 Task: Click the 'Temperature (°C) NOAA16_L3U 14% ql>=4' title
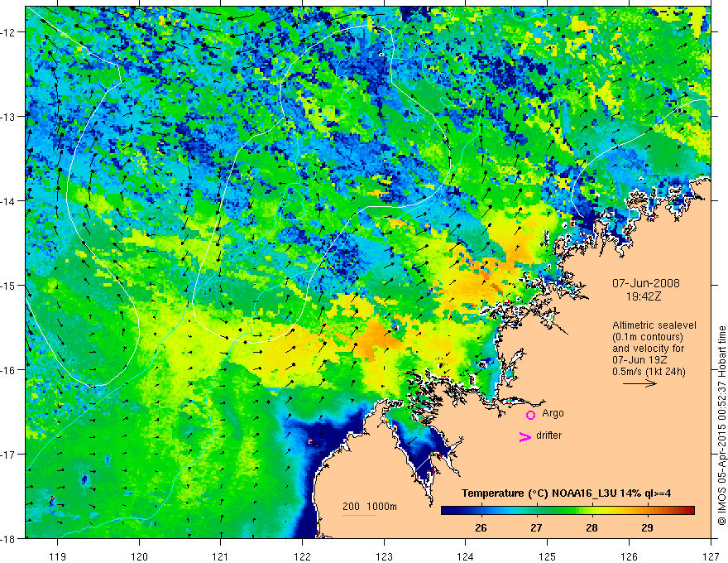(566, 493)
